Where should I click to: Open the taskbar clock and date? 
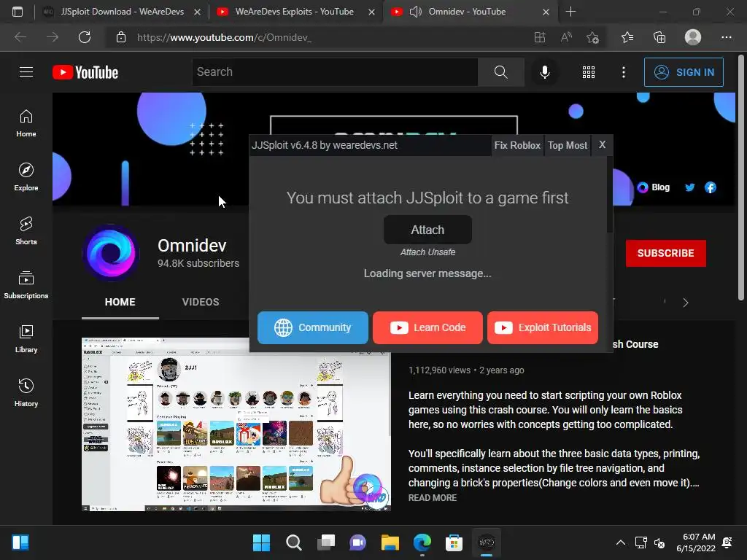tap(695, 542)
